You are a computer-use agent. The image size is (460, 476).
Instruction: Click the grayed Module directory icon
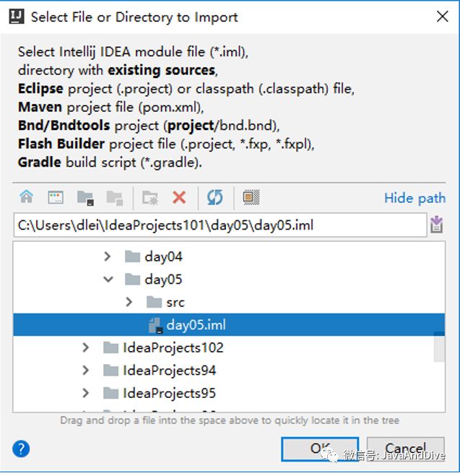point(114,198)
